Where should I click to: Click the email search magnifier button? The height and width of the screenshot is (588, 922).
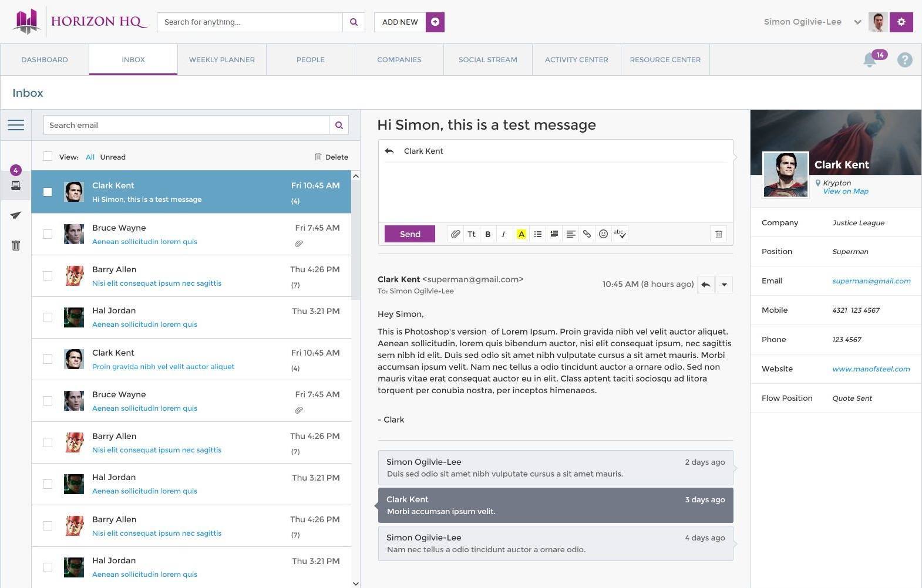(x=339, y=125)
